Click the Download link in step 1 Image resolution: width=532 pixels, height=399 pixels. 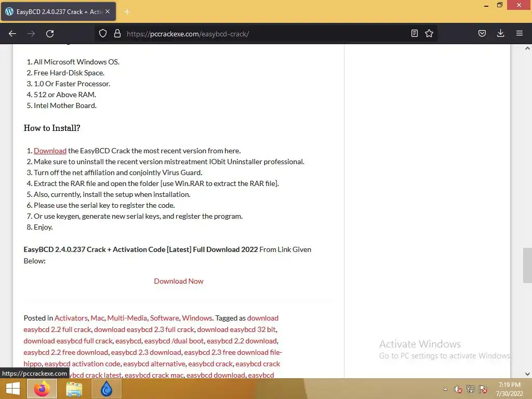[x=50, y=151]
